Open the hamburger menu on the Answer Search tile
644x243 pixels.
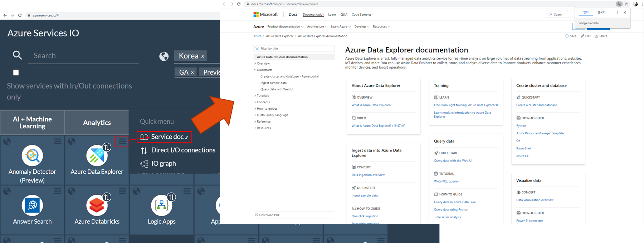pyautogui.click(x=58, y=191)
